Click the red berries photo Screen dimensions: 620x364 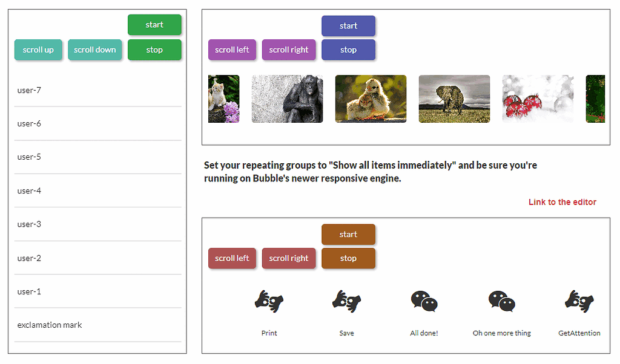537,99
